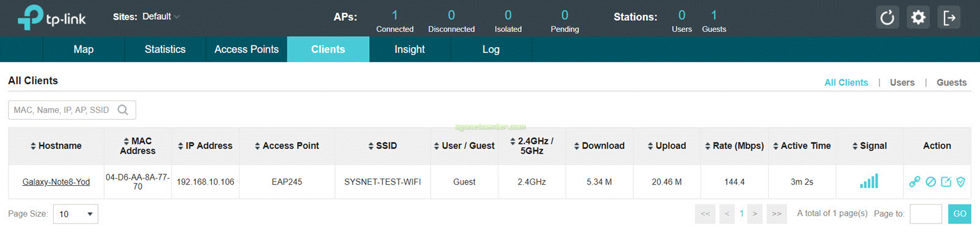
Task: Sort clients by Active Time
Action: [x=802, y=146]
